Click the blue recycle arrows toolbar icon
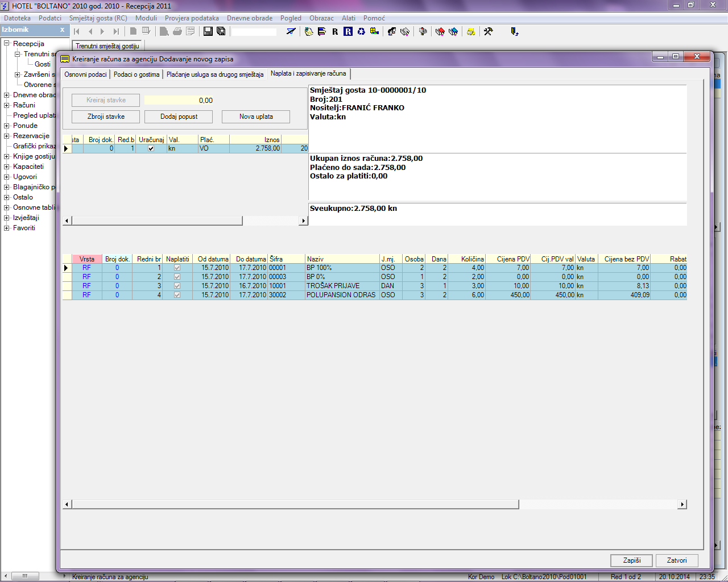 [x=361, y=31]
